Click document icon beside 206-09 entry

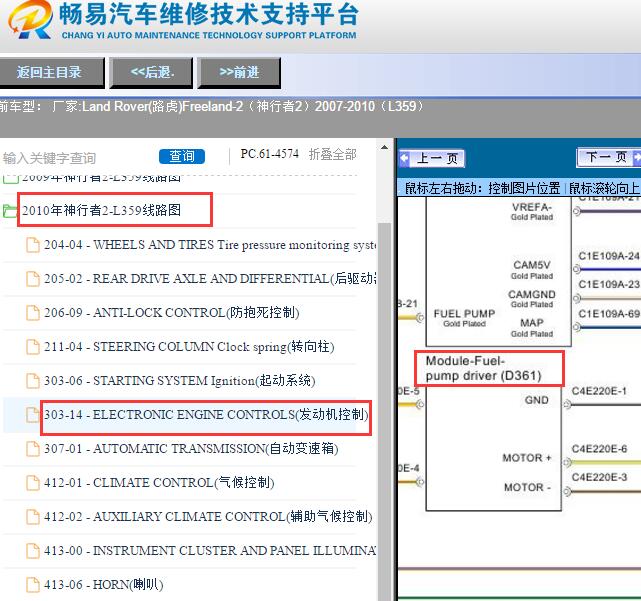(x=33, y=313)
